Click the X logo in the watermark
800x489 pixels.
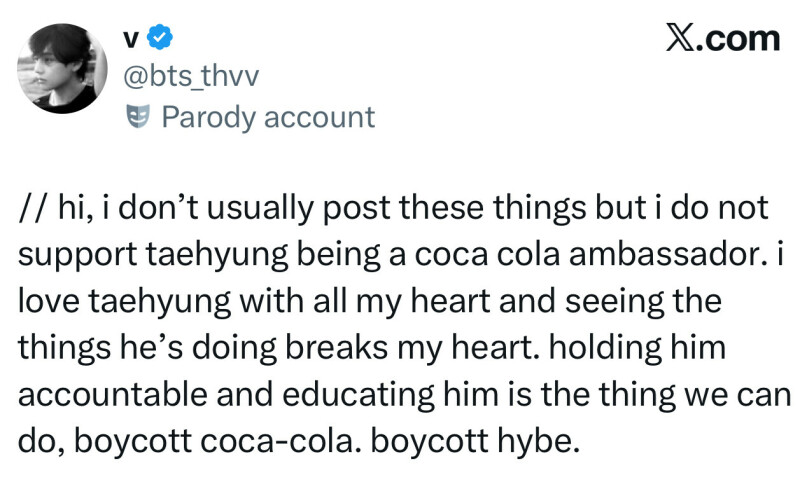point(681,38)
